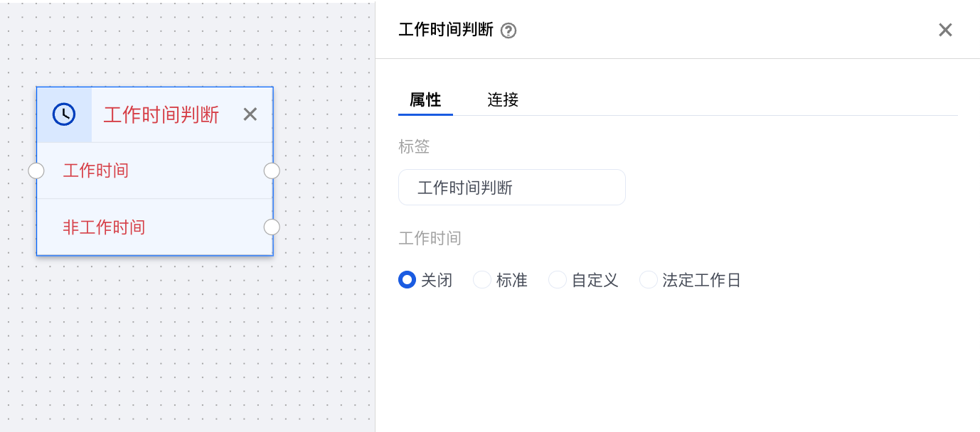Image resolution: width=980 pixels, height=432 pixels.
Task: Switch to the 属性 tab
Action: coord(425,100)
